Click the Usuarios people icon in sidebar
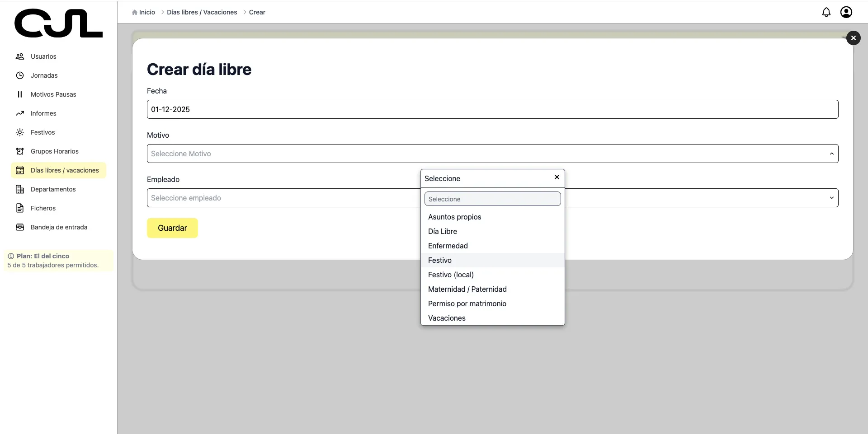868x434 pixels. click(20, 56)
